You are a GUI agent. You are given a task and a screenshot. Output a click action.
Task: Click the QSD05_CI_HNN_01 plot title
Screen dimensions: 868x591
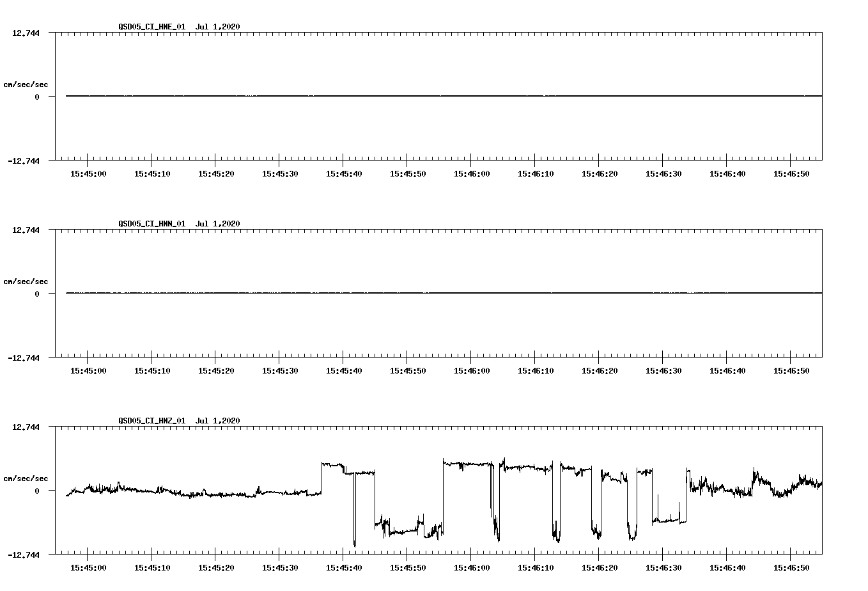(179, 224)
